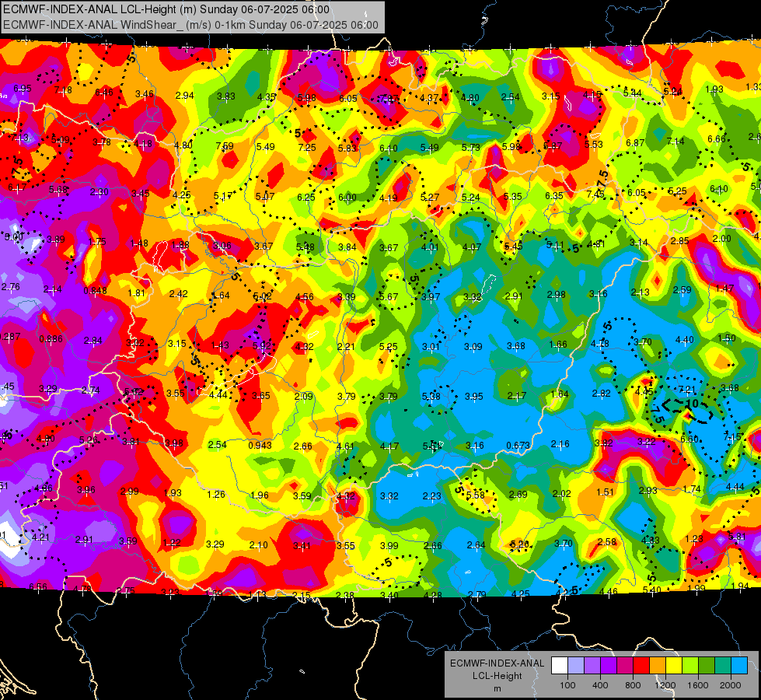Click the wind shear value 4.78
Image resolution: width=761 pixels, height=700 pixels.
(x=600, y=344)
